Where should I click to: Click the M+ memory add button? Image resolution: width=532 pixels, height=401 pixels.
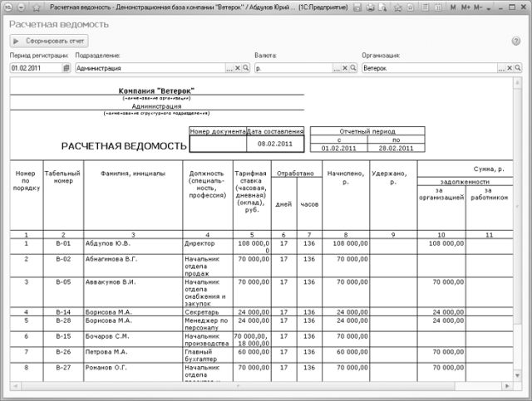pyautogui.click(x=465, y=7)
